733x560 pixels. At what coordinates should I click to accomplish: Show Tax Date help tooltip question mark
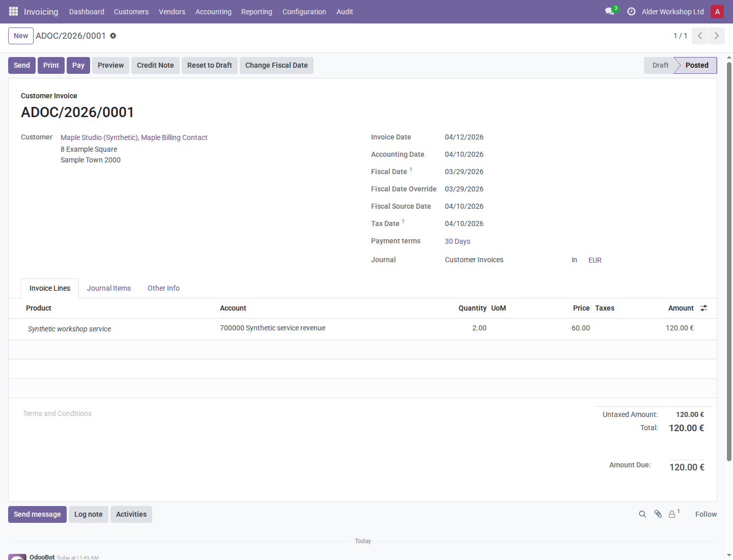pos(403,221)
